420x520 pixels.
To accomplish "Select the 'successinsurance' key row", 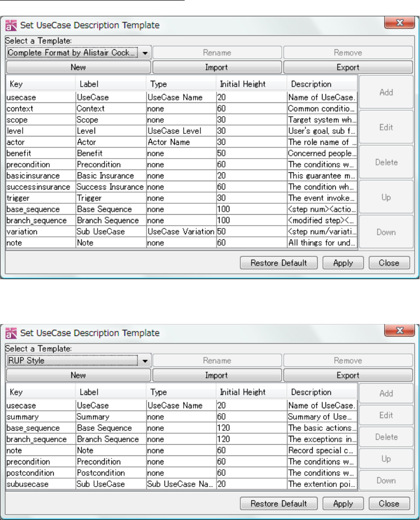I will (182, 187).
